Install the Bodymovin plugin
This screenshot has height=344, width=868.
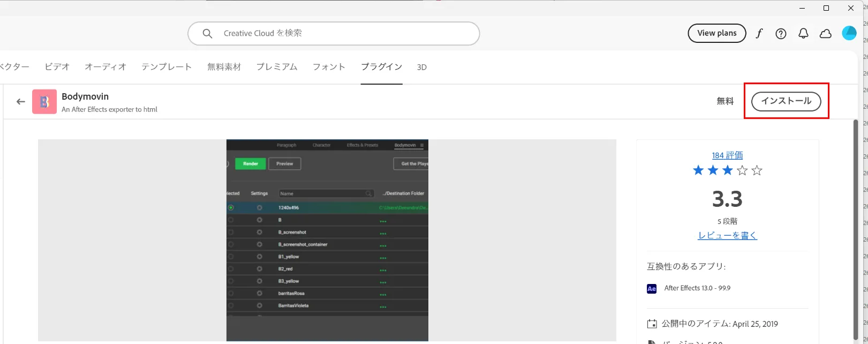(786, 101)
